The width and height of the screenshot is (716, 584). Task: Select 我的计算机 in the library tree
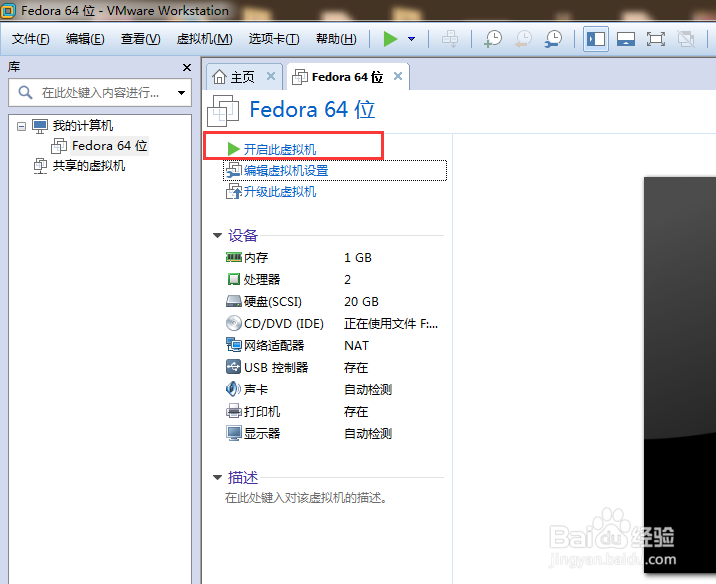(x=83, y=126)
